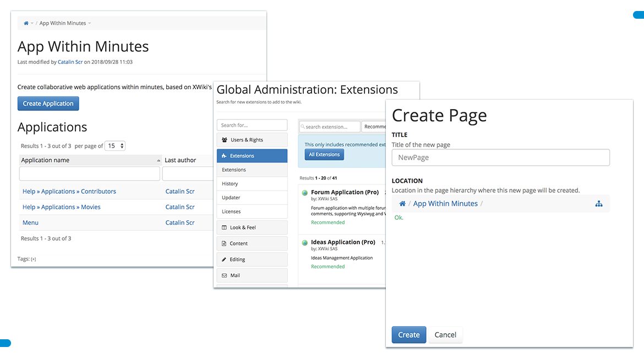Open Help » Applications » Contributors link

point(69,192)
